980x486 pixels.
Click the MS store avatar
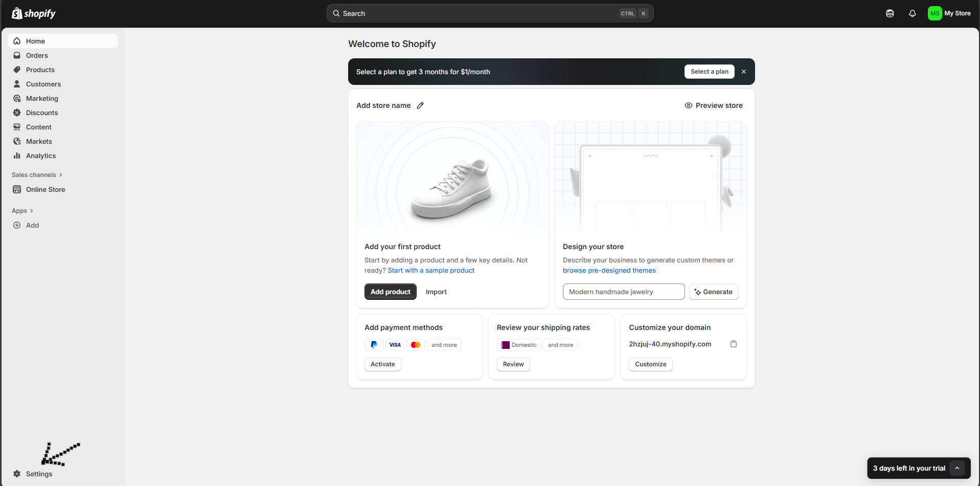coord(935,13)
